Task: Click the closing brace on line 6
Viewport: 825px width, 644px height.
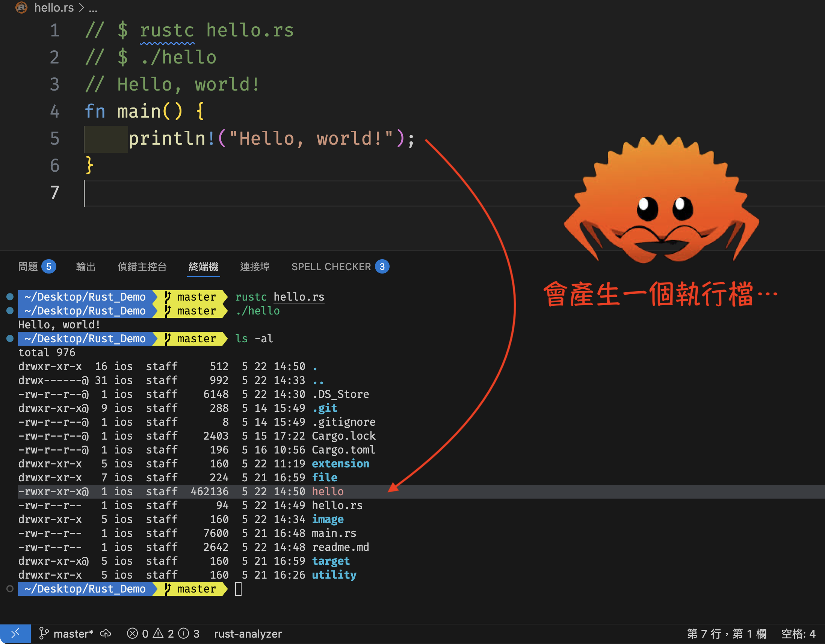Action: 89,165
